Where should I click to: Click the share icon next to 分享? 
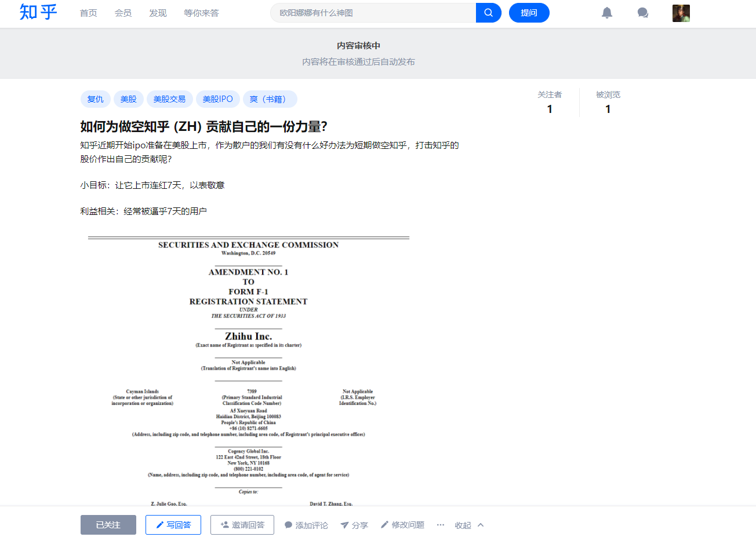344,525
